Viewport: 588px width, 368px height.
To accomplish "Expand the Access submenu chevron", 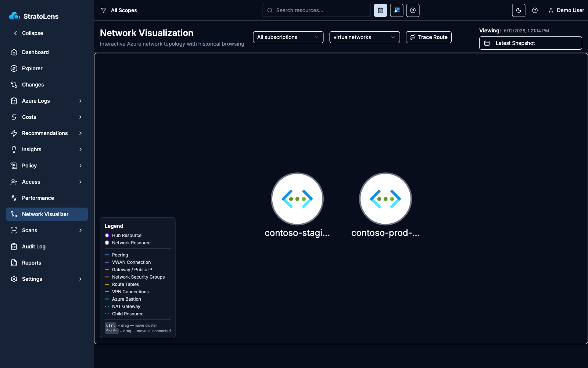I will [80, 182].
